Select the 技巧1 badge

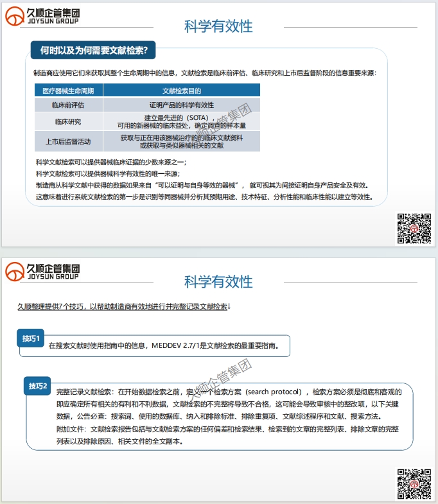31,338
